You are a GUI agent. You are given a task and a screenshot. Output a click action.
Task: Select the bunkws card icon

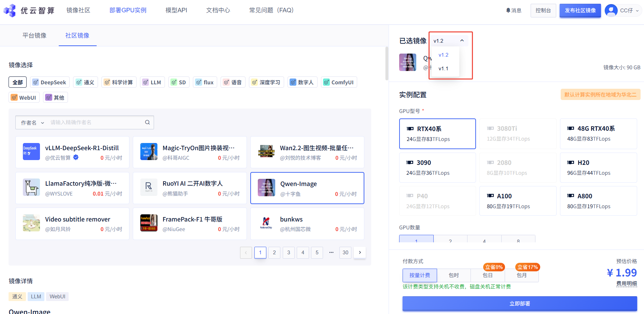click(266, 223)
